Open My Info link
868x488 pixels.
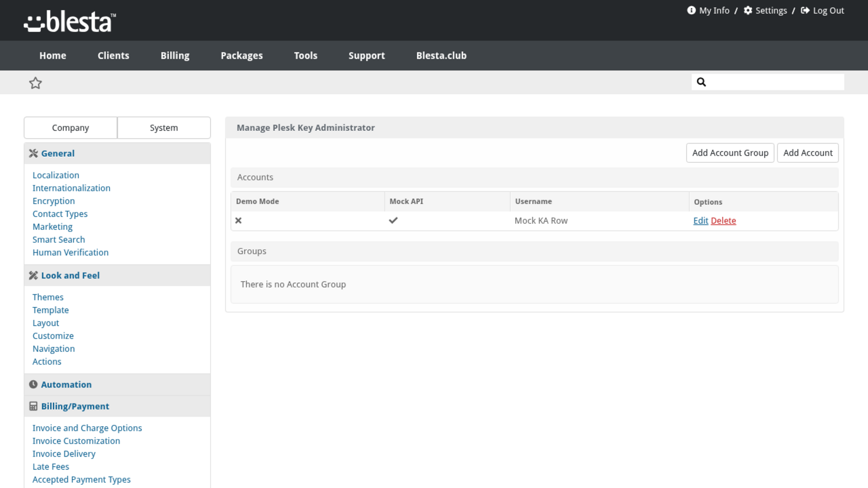point(714,10)
